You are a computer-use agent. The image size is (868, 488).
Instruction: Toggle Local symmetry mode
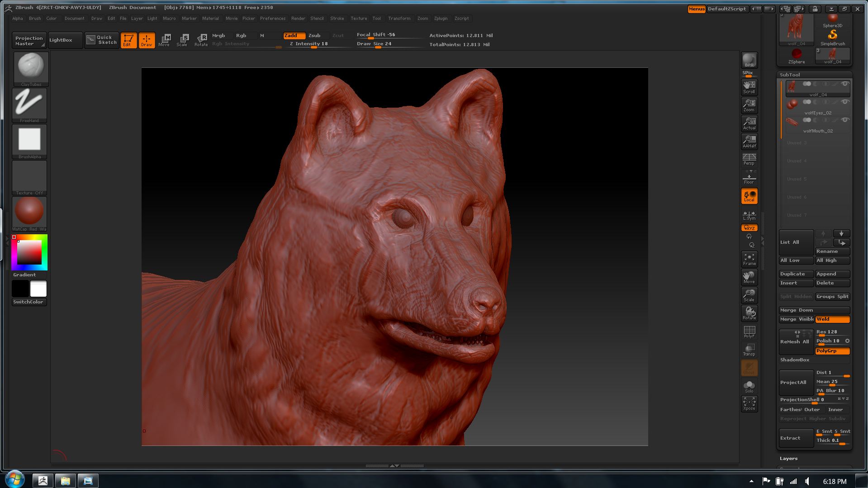click(749, 196)
